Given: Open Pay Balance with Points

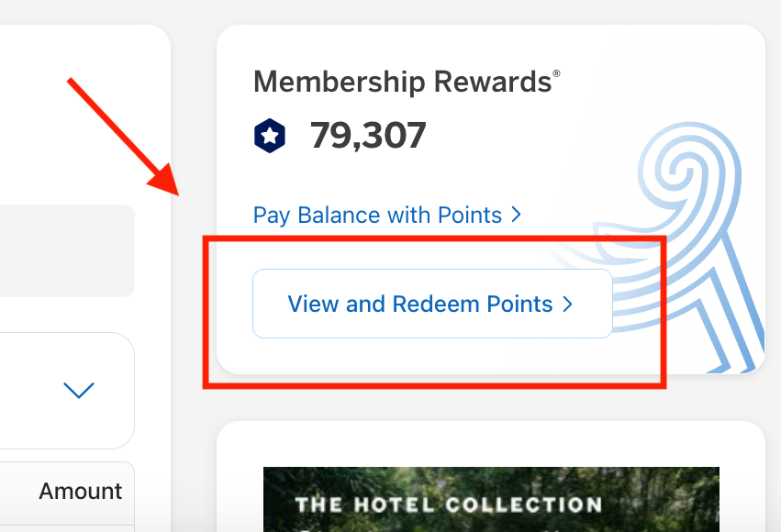Looking at the screenshot, I should click(x=376, y=215).
